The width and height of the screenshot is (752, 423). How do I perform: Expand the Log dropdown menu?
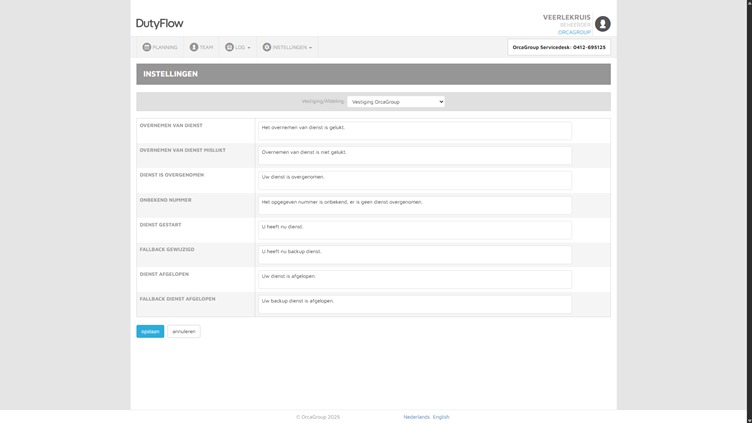237,47
